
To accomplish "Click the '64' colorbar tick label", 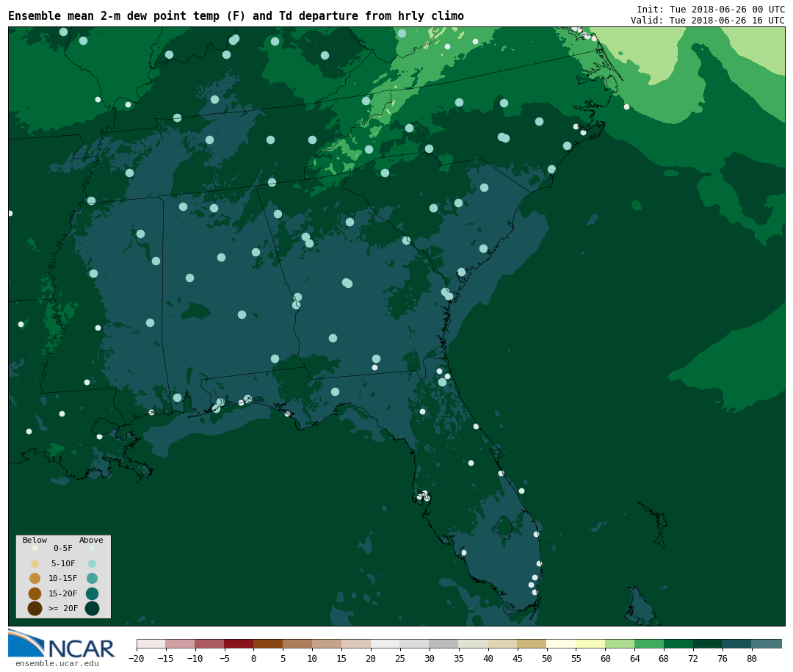I will coord(634,658).
